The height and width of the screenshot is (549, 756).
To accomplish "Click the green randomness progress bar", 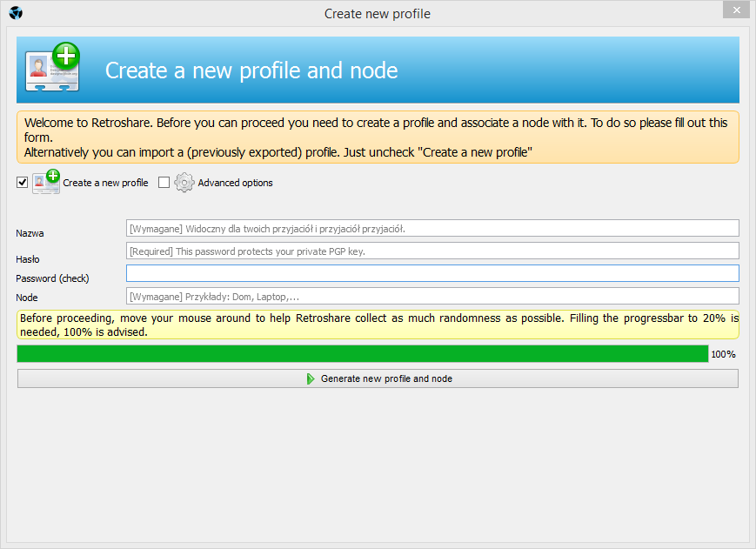I will pos(363,354).
